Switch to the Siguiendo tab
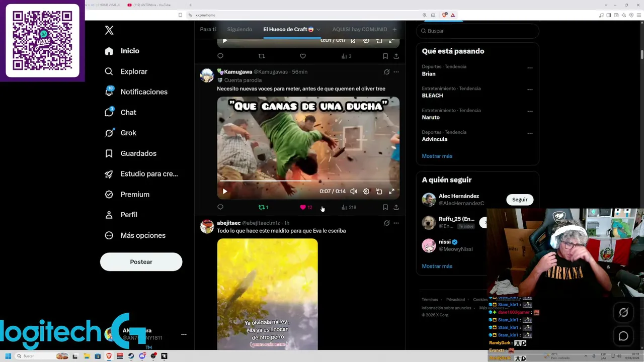The height and width of the screenshot is (362, 644). point(239,29)
